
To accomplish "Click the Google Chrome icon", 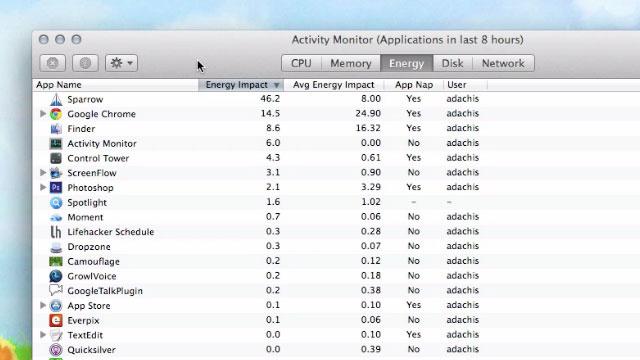I will tap(56, 114).
